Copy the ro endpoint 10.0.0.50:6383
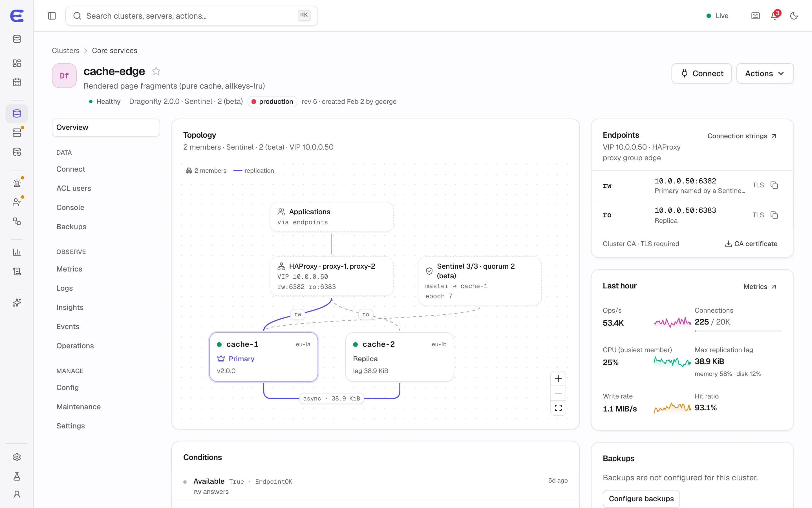Image resolution: width=812 pixels, height=508 pixels. click(x=774, y=215)
